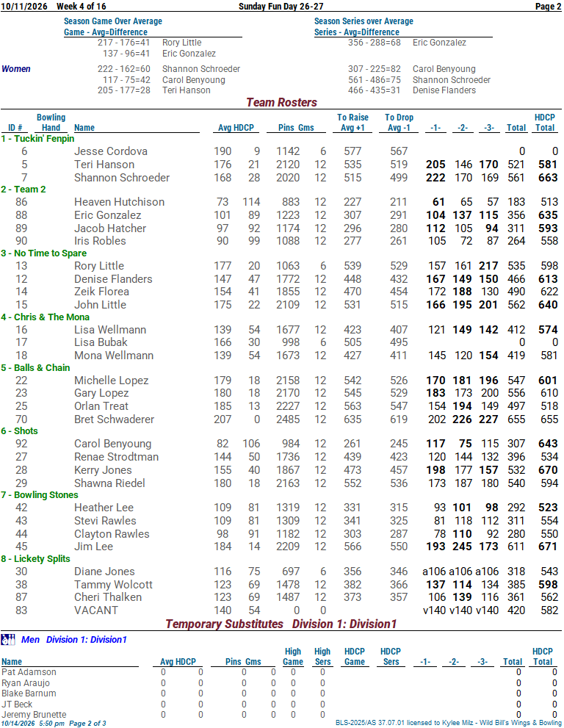Click the Bowling Hand column header
The image size is (564, 728).
pyautogui.click(x=51, y=123)
